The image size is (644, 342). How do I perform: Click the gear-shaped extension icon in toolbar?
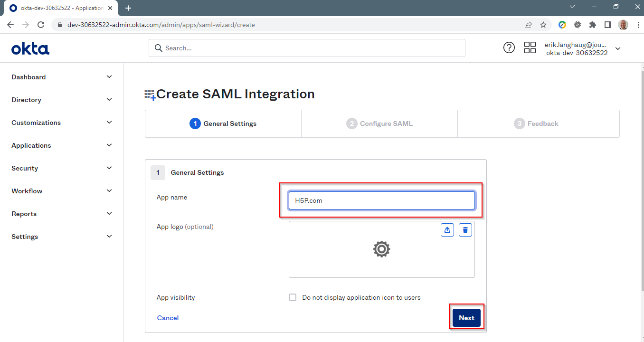coord(578,25)
